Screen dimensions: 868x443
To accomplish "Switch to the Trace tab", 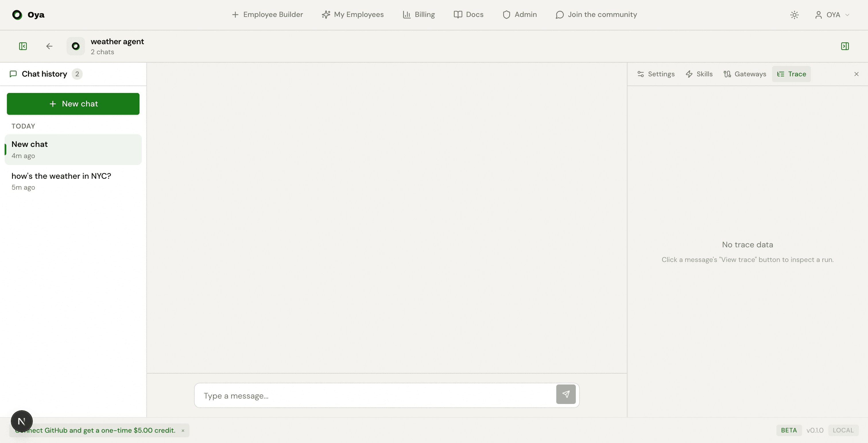I will (792, 74).
